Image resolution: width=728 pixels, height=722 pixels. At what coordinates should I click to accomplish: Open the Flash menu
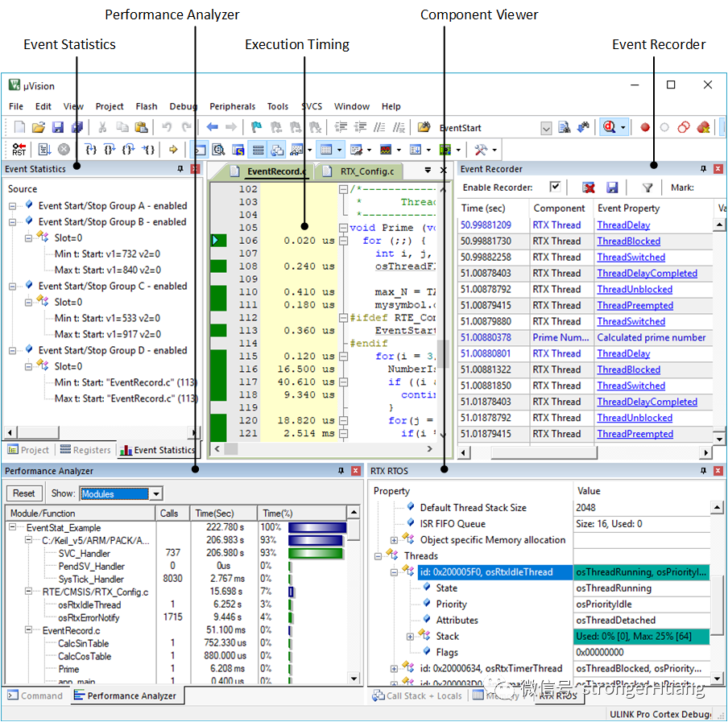(147, 106)
